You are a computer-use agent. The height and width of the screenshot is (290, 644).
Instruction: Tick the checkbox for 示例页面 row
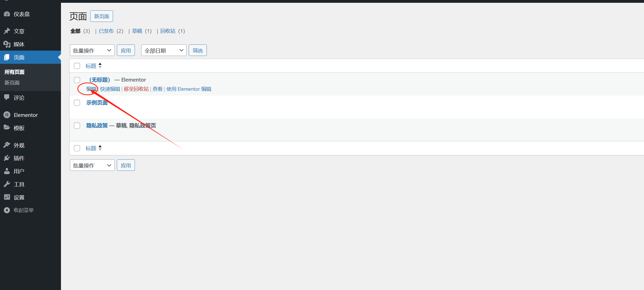pos(77,103)
